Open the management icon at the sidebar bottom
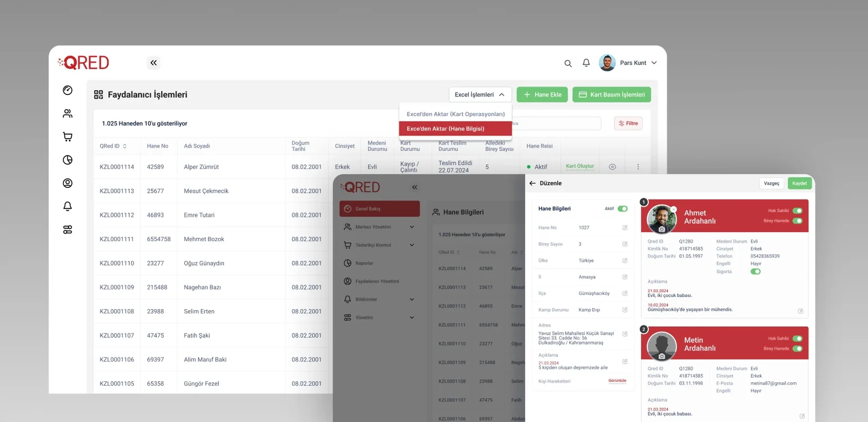Screen dimensions: 868x422 [x=67, y=230]
